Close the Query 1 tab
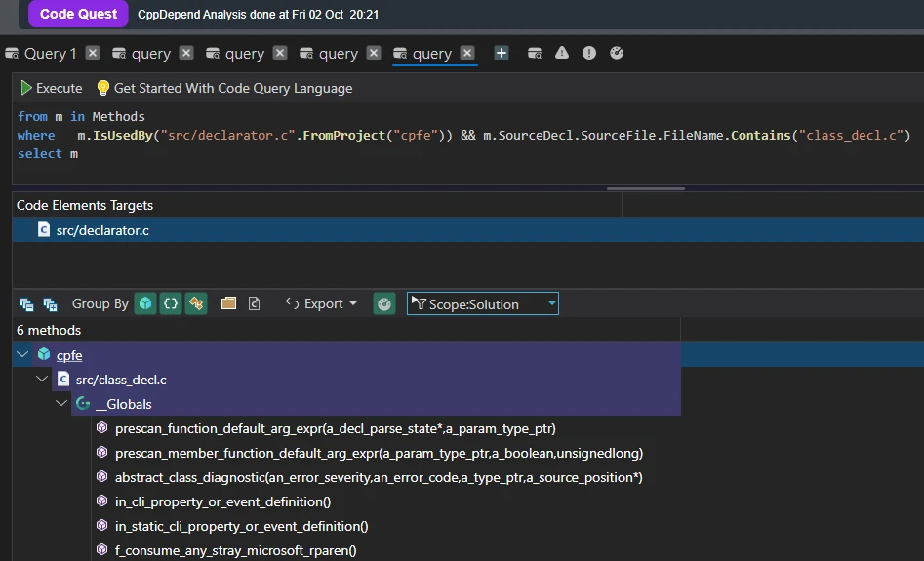The height and width of the screenshot is (561, 924). click(x=93, y=53)
